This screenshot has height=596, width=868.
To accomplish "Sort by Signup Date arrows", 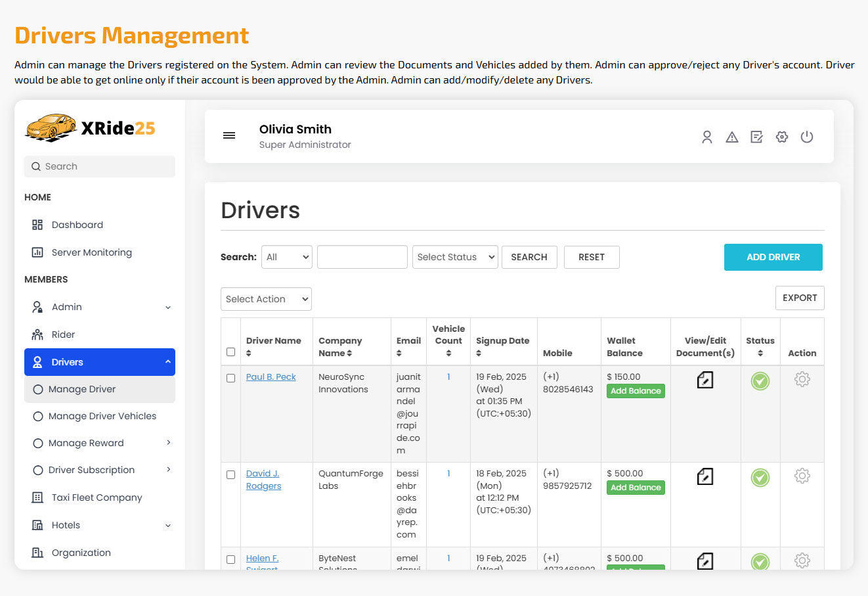I will coord(479,354).
